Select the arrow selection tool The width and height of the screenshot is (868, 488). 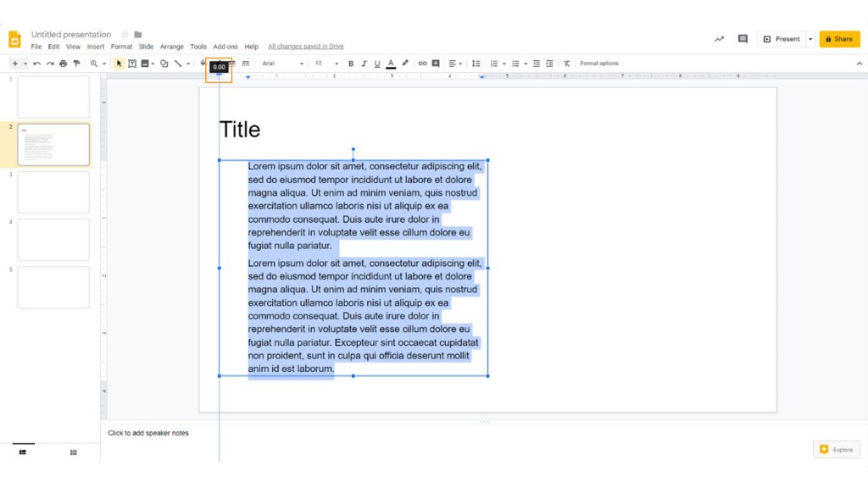tap(119, 64)
